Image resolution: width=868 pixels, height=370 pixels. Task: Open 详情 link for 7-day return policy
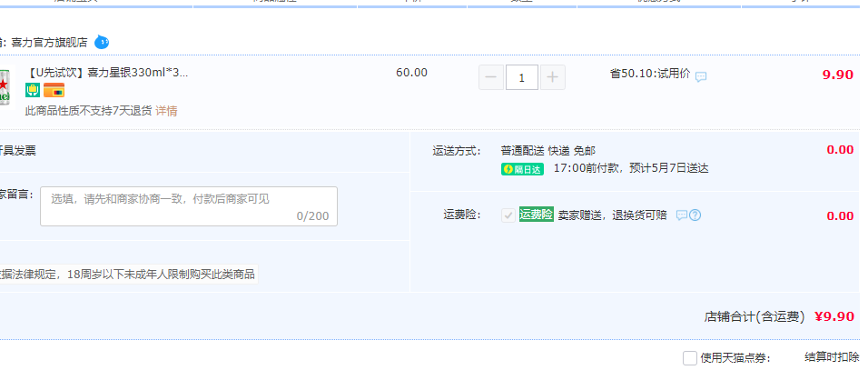pyautogui.click(x=166, y=111)
